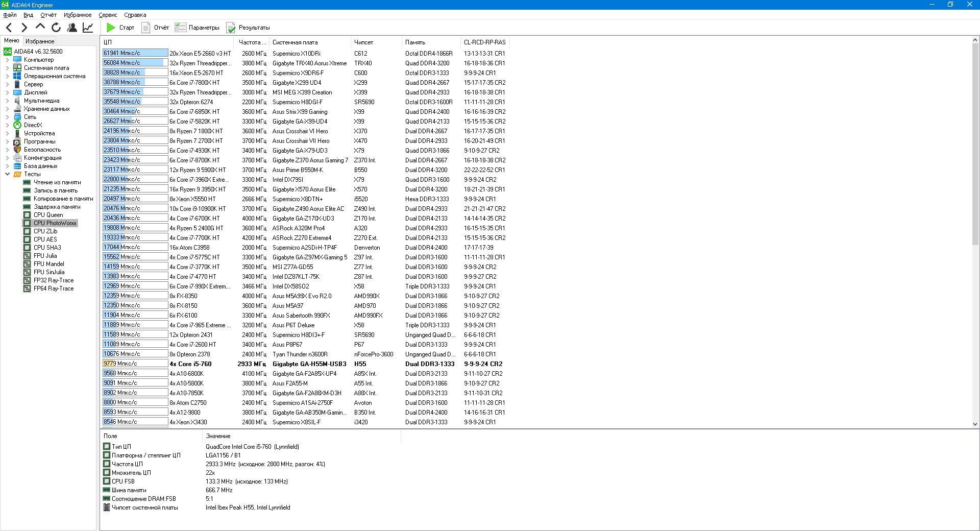980x531 pixels.
Task: Select the Дисплей tree icon
Action: pos(17,92)
